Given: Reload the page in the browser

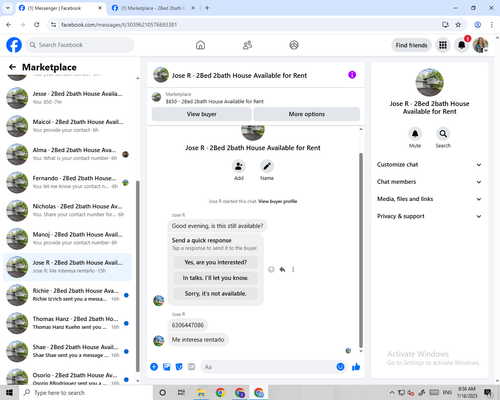Looking at the screenshot, I should coord(37,25).
